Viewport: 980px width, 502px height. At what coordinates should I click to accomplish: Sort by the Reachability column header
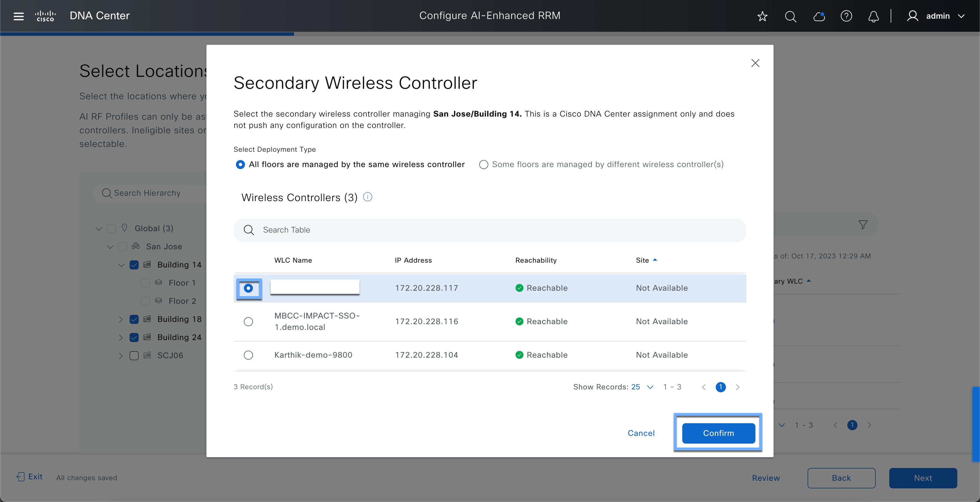coord(536,260)
